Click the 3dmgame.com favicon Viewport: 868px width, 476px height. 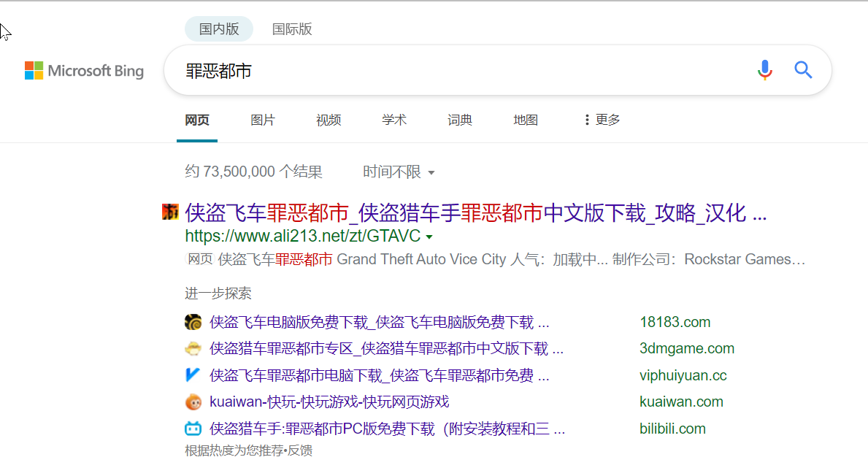point(193,349)
